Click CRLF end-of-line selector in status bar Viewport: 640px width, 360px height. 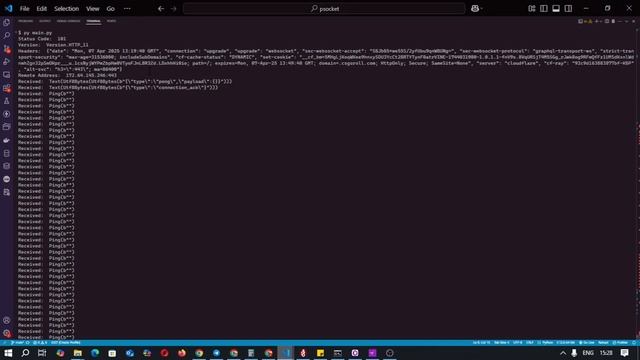click(530, 342)
